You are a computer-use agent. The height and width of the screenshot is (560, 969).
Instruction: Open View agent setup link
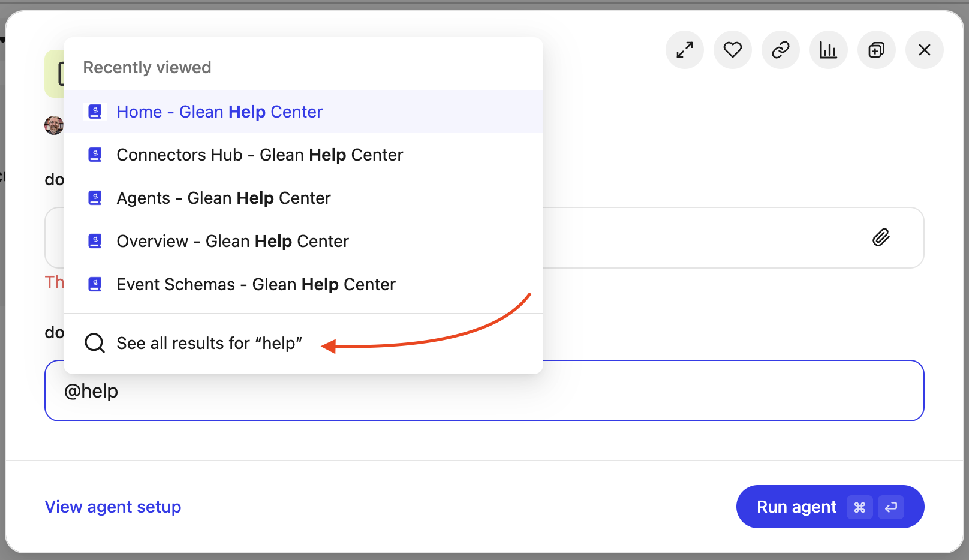click(113, 507)
